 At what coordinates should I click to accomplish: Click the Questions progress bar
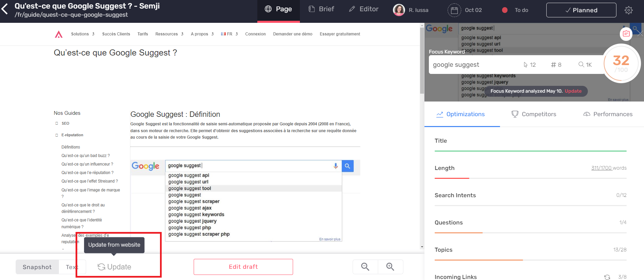click(530, 233)
